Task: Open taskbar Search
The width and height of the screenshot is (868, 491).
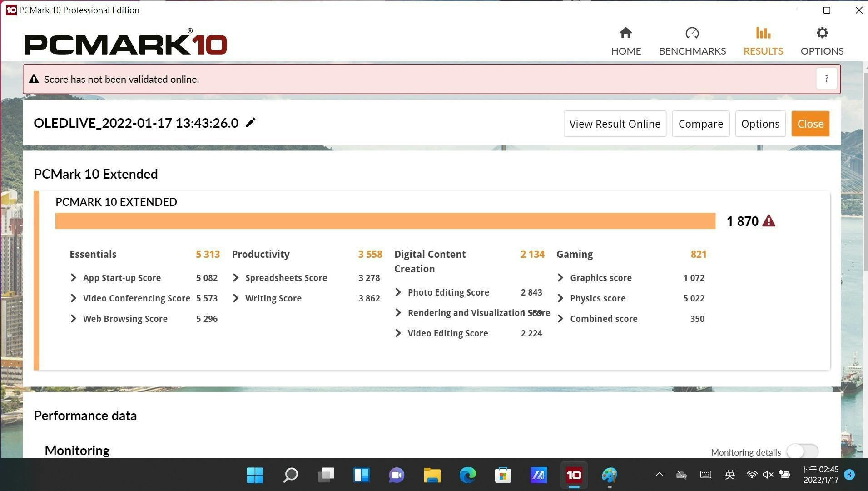Action: pos(291,475)
